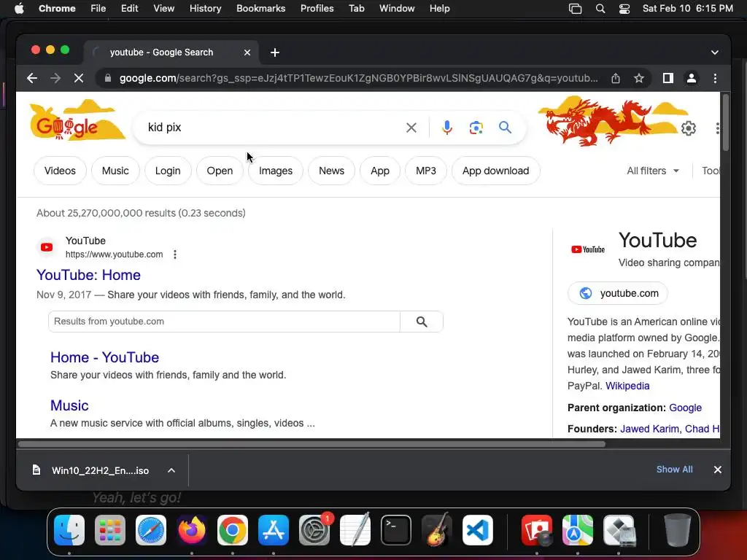Open the Apple menu
Image resolution: width=747 pixels, height=560 pixels.
pos(19,9)
